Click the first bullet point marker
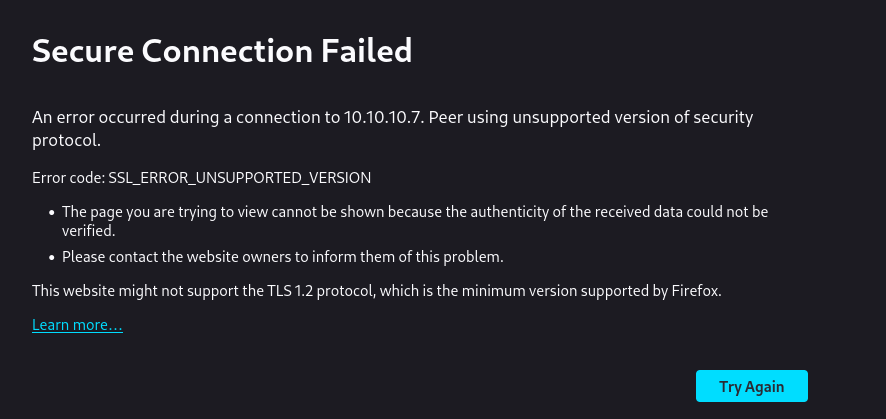Image resolution: width=886 pixels, height=419 pixels. 51,213
